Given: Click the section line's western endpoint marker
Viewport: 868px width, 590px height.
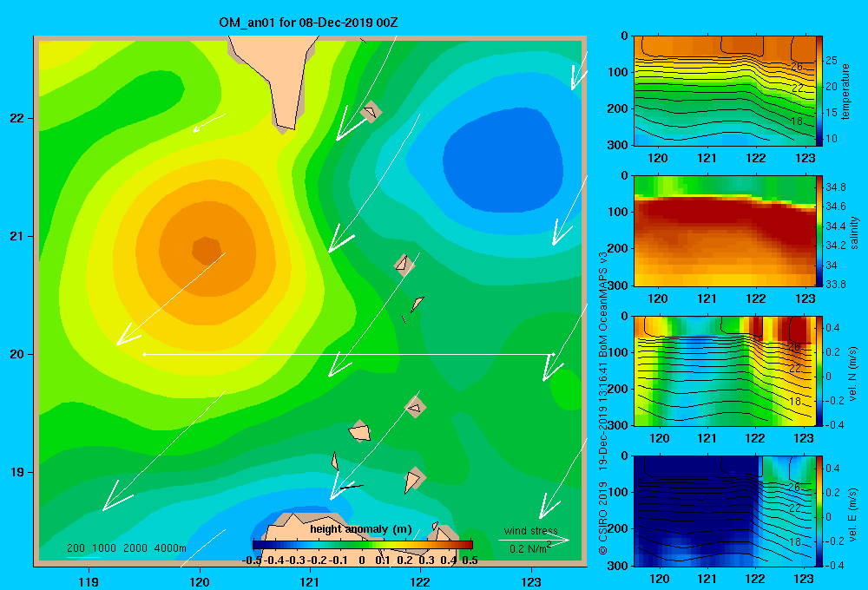Looking at the screenshot, I should click(x=144, y=354).
